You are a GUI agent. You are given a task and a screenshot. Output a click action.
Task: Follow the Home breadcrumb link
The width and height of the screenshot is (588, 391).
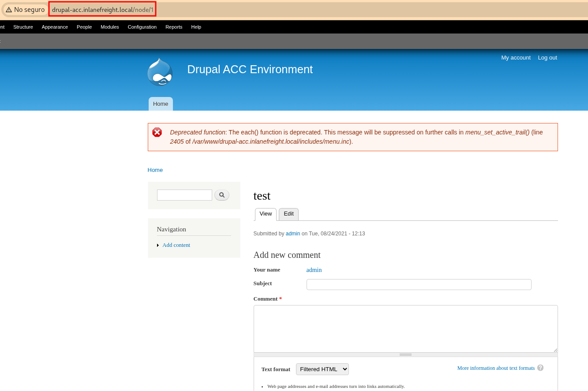(155, 170)
